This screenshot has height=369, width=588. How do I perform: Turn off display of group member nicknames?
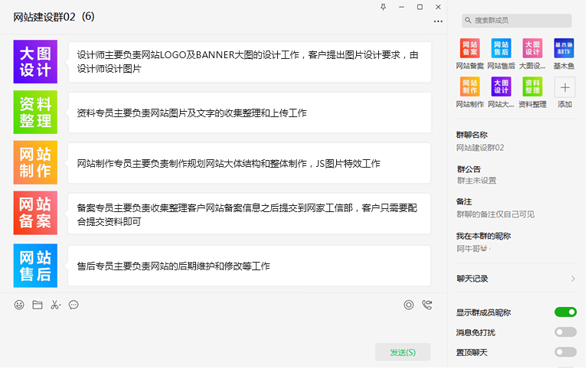[x=565, y=312]
